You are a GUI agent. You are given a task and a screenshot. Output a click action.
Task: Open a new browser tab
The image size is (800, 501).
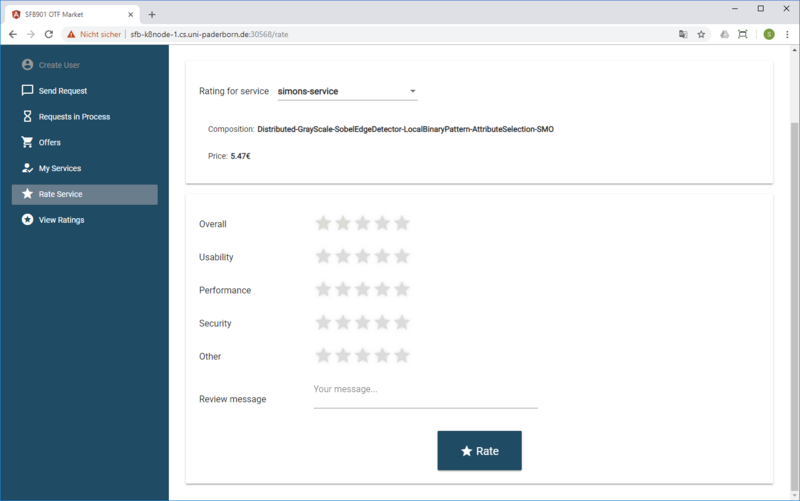coord(152,14)
